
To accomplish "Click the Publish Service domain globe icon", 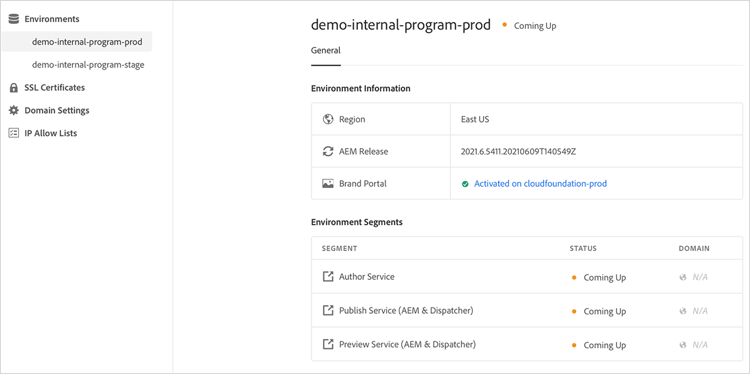I will tap(684, 311).
